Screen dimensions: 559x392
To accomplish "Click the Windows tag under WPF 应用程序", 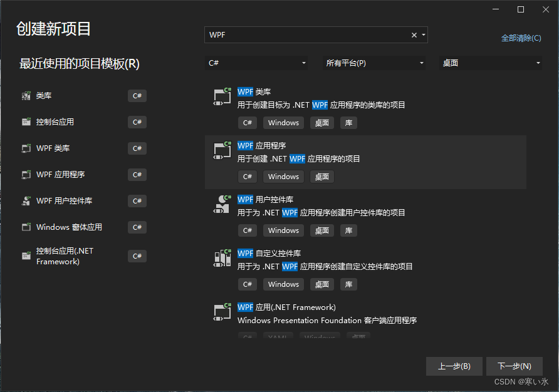I will [283, 177].
